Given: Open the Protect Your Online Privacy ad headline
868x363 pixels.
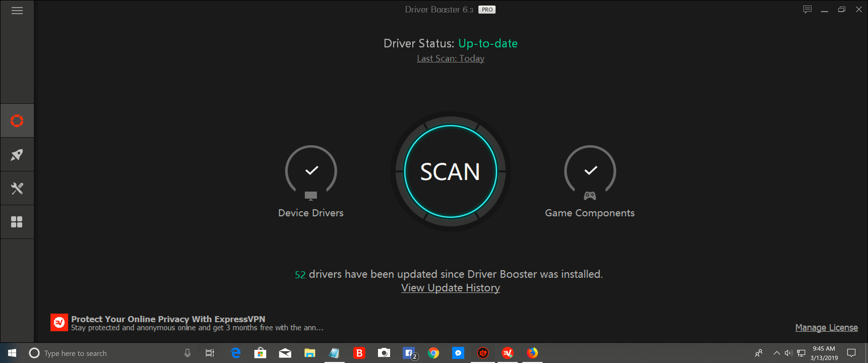Looking at the screenshot, I should click(168, 319).
